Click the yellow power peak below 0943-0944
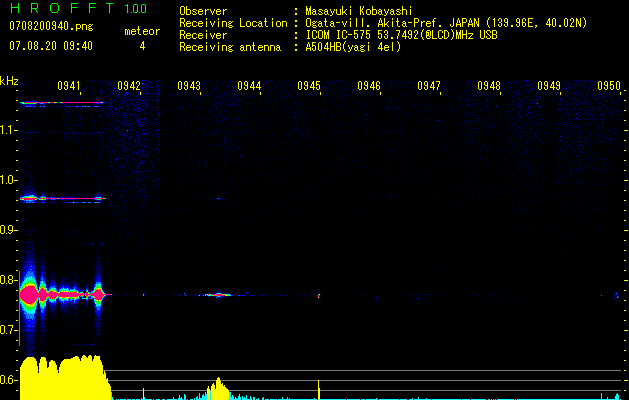 click(x=218, y=388)
